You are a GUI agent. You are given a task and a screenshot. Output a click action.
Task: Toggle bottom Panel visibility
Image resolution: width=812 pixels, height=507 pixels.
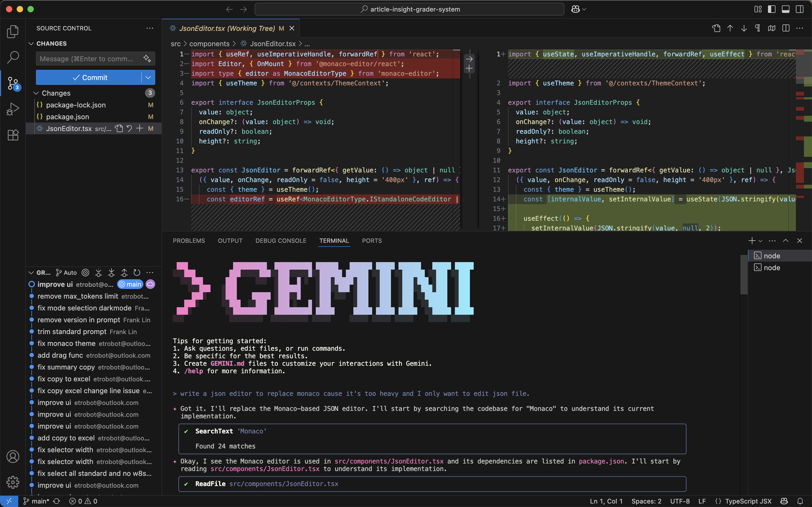(785, 9)
